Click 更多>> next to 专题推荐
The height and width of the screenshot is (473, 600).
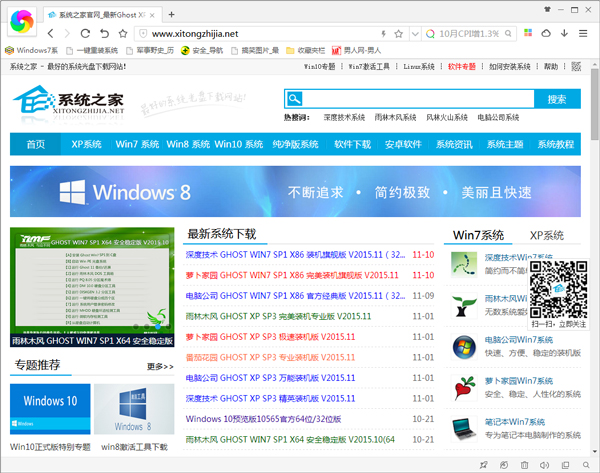point(160,367)
